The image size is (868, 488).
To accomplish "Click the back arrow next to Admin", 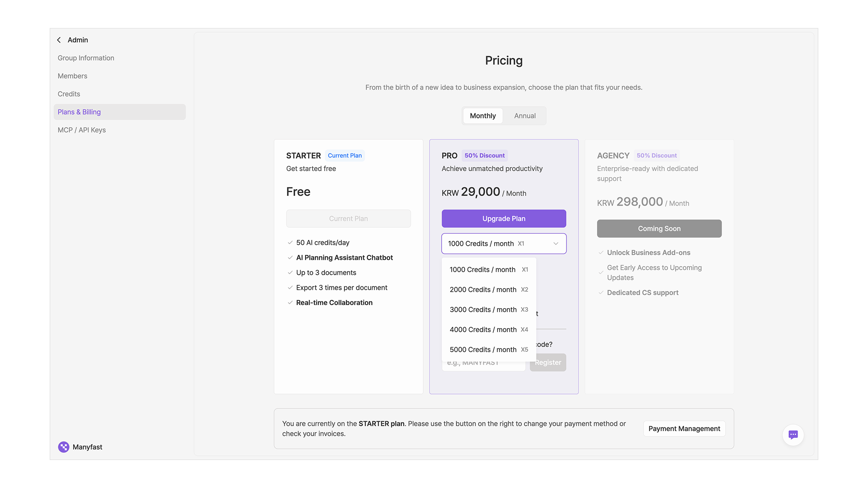I will point(59,40).
